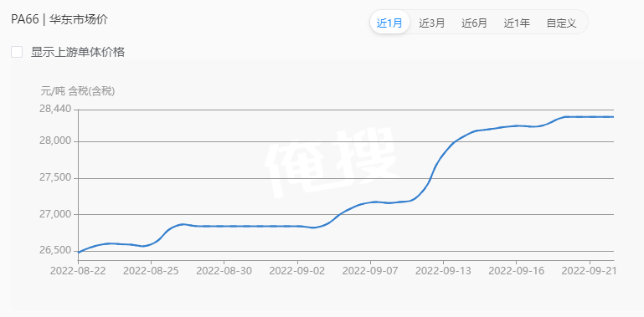
Task: Click the 28,440 y-axis value label
Action: click(55, 109)
